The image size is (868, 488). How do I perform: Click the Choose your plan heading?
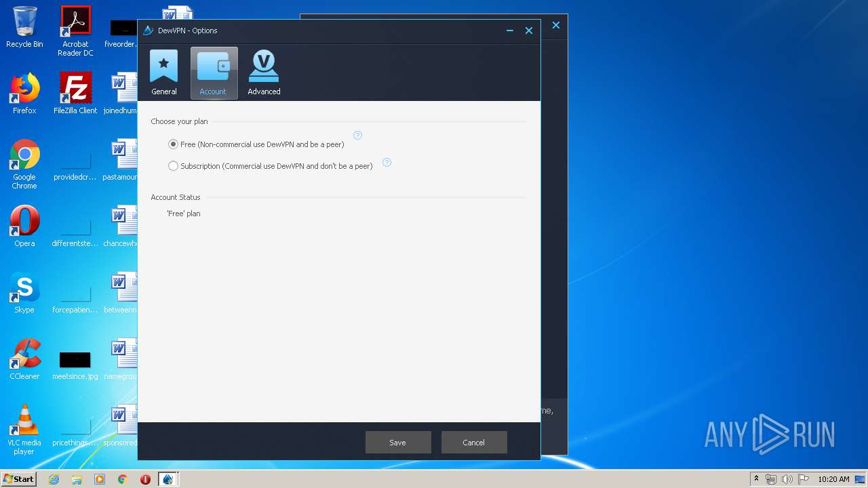(x=179, y=121)
